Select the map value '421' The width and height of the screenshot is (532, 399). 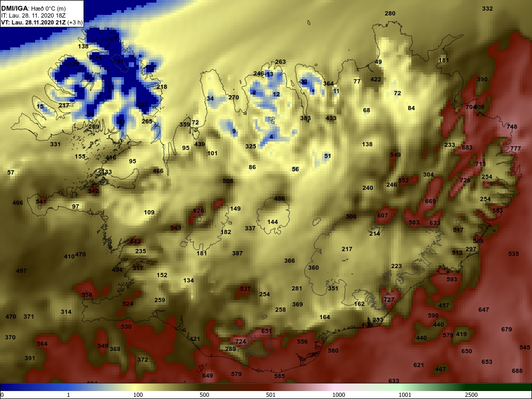[194, 339]
